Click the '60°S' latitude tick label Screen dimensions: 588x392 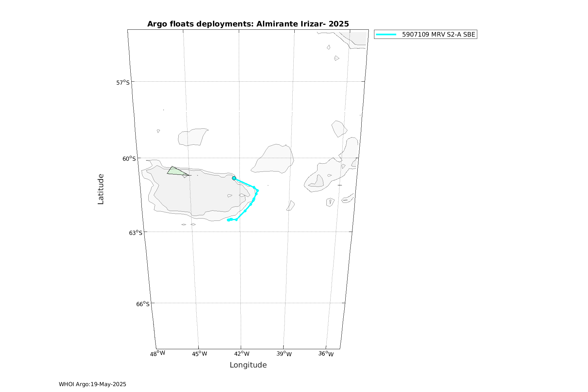pos(129,158)
